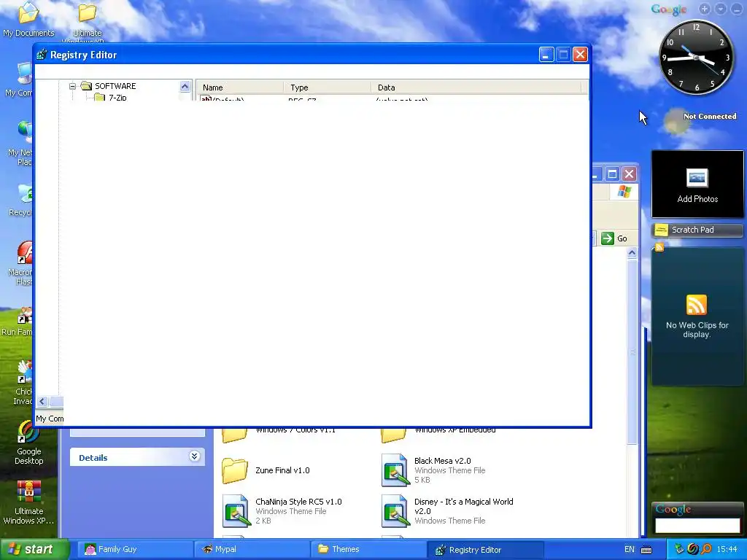Click the analog clock gadget
The image size is (747, 560).
696,57
